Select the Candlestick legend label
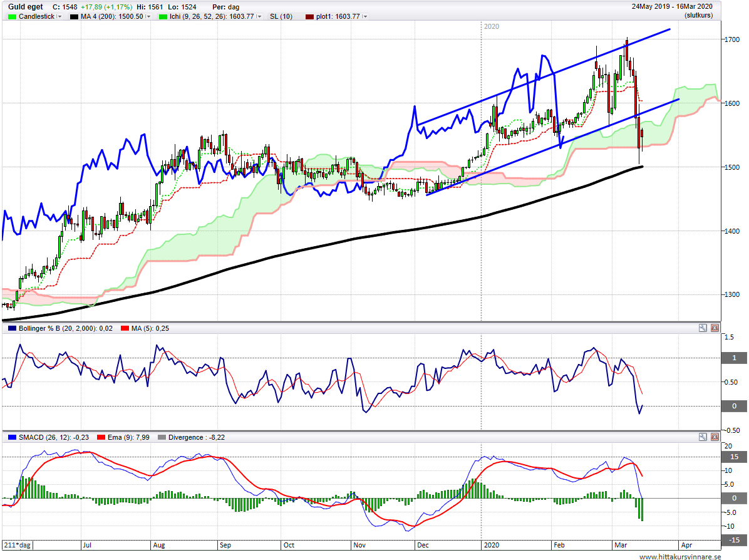749x560 pixels. point(37,16)
